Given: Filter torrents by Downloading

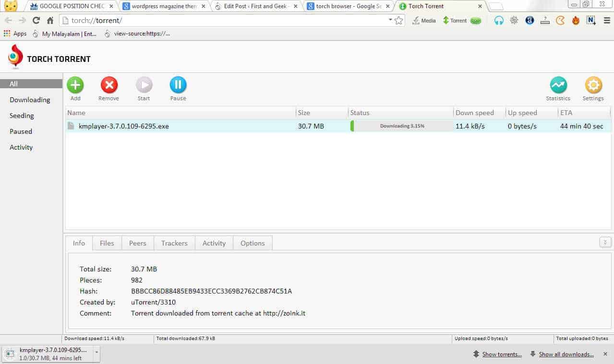Looking at the screenshot, I should pos(30,99).
